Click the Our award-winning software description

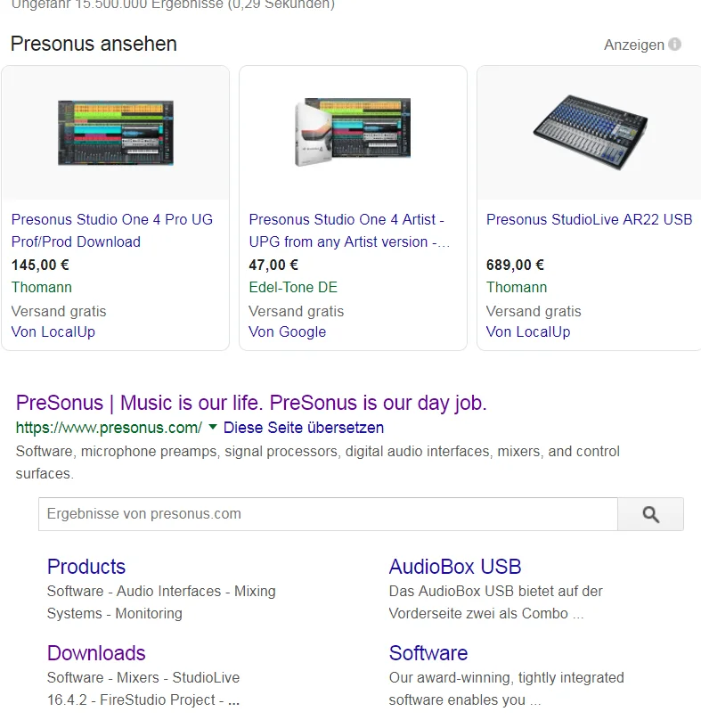(507, 689)
